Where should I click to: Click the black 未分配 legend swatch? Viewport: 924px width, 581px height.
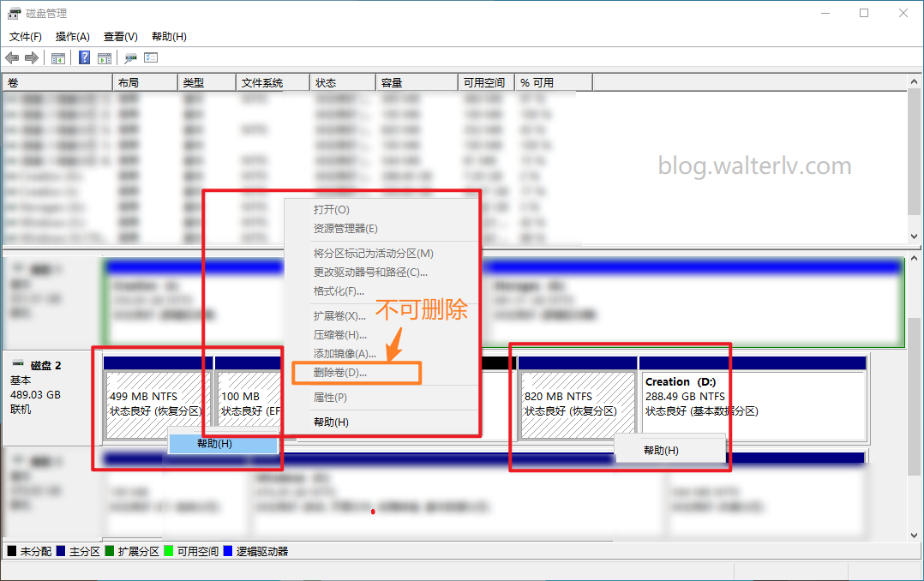[12, 551]
